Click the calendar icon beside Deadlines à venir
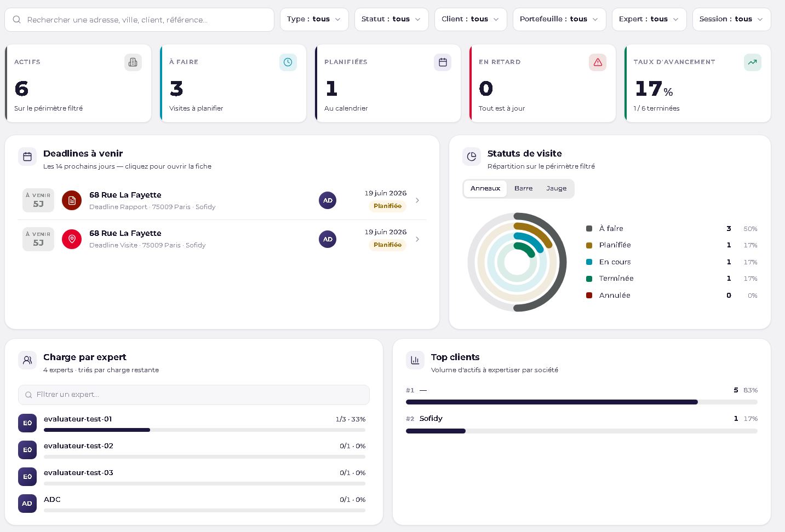 (x=27, y=157)
